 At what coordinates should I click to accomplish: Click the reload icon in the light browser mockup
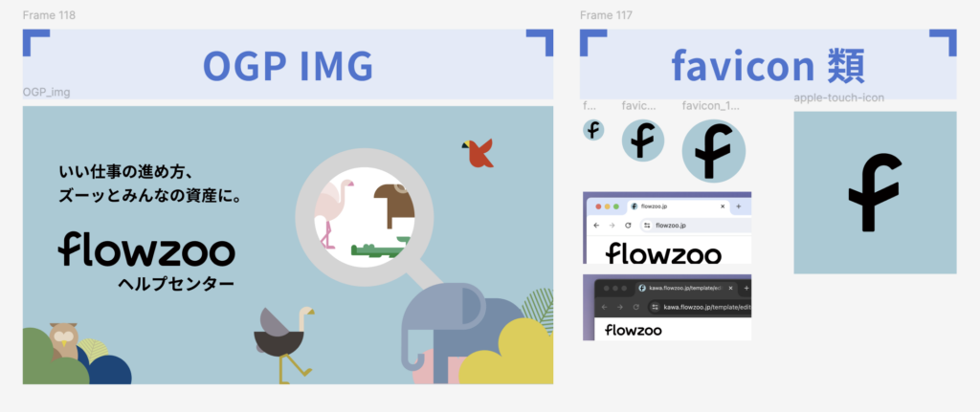click(x=628, y=226)
